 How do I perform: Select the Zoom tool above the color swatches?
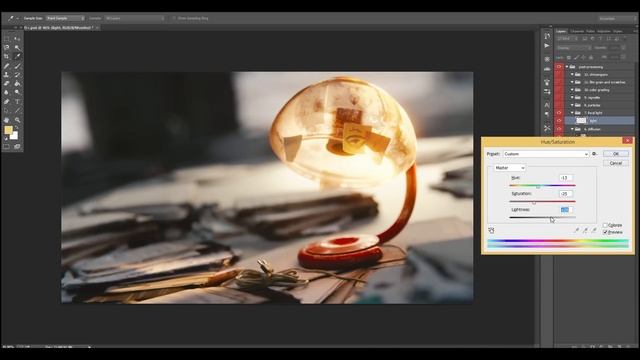coord(17,120)
